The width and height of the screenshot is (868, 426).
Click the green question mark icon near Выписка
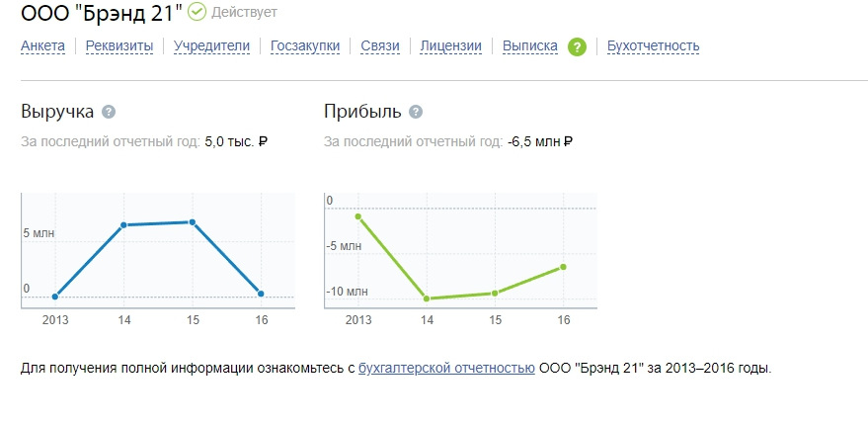(x=577, y=46)
